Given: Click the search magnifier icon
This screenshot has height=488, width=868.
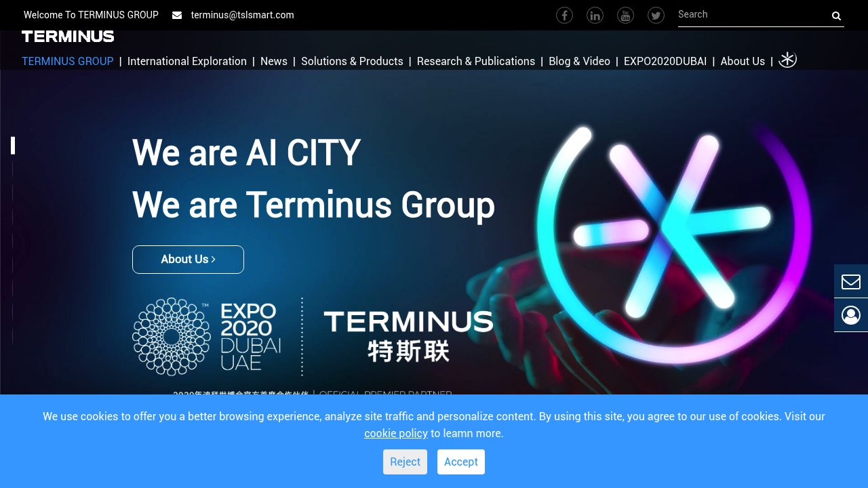Looking at the screenshot, I should 836,16.
